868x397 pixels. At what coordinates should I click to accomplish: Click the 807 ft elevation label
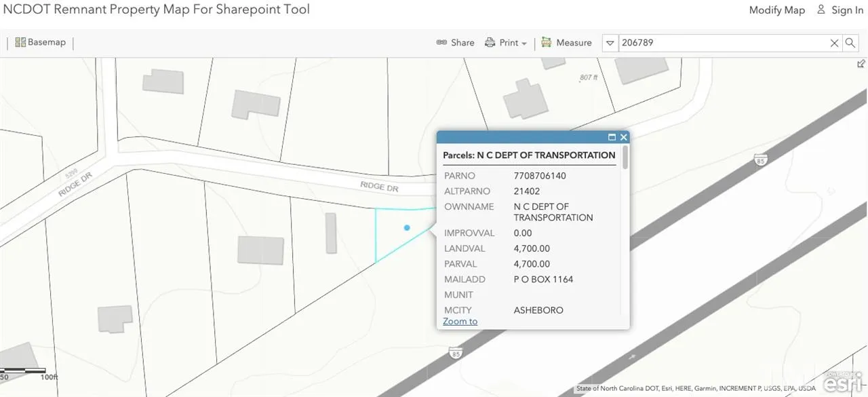pos(589,78)
